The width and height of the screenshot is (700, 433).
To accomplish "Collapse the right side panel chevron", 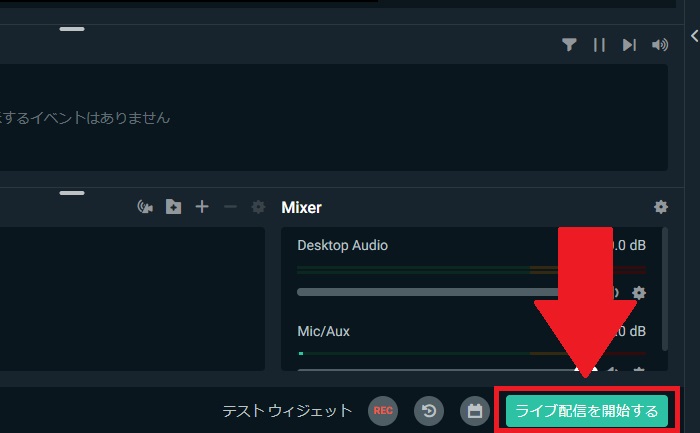I will tap(694, 36).
